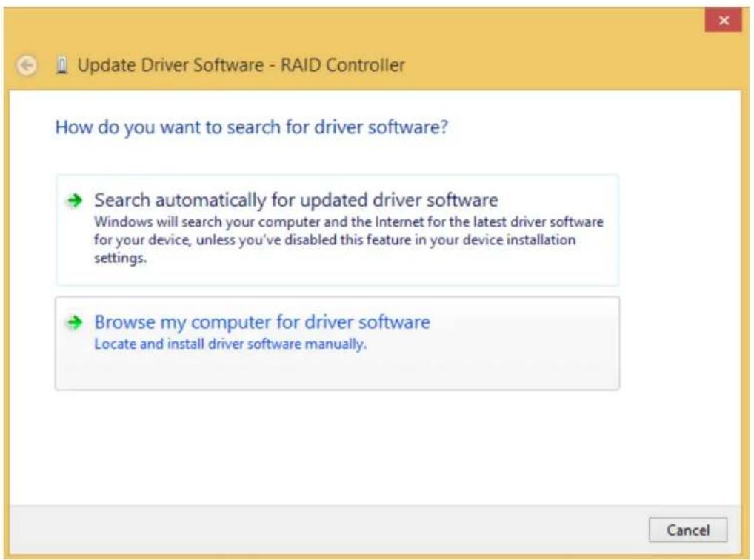Click green arrow beside Search automatically option
Screen dimensions: 754x560
75,200
